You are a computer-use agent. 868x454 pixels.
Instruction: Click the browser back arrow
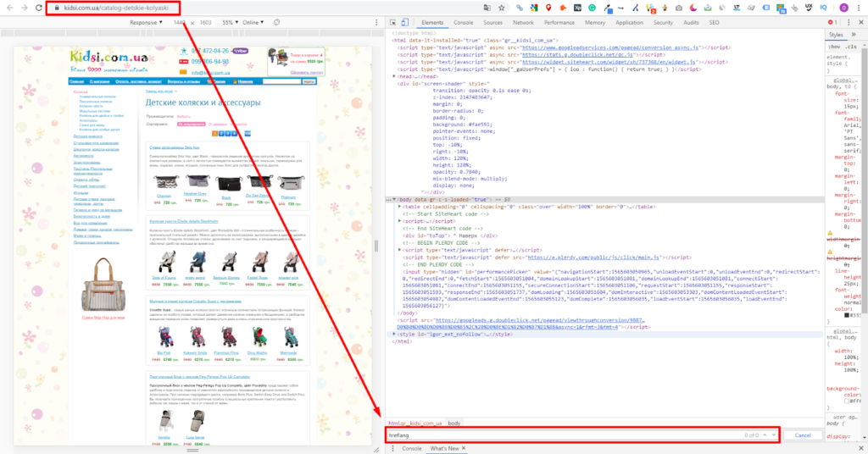tap(8, 7)
